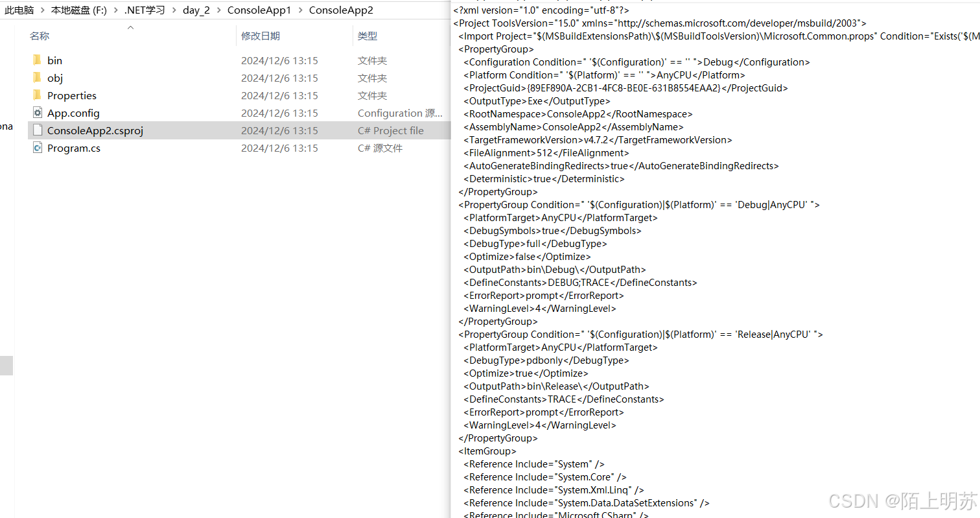
Task: Click the RootNamespace ConsoleApp2 line
Action: pos(578,114)
